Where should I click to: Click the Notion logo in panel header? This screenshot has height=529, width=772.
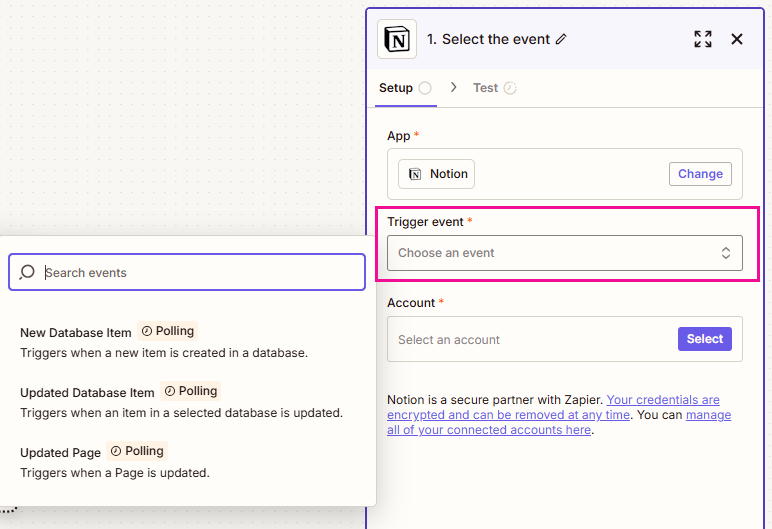pos(397,39)
